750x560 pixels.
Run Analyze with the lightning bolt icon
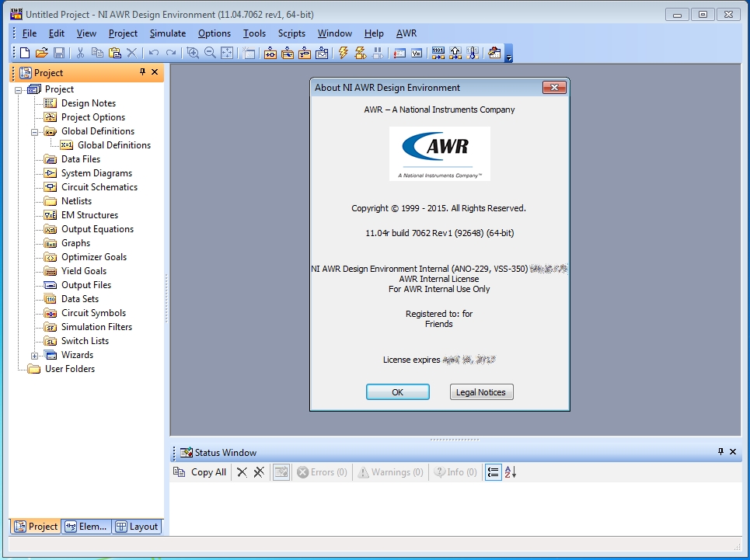[x=343, y=53]
